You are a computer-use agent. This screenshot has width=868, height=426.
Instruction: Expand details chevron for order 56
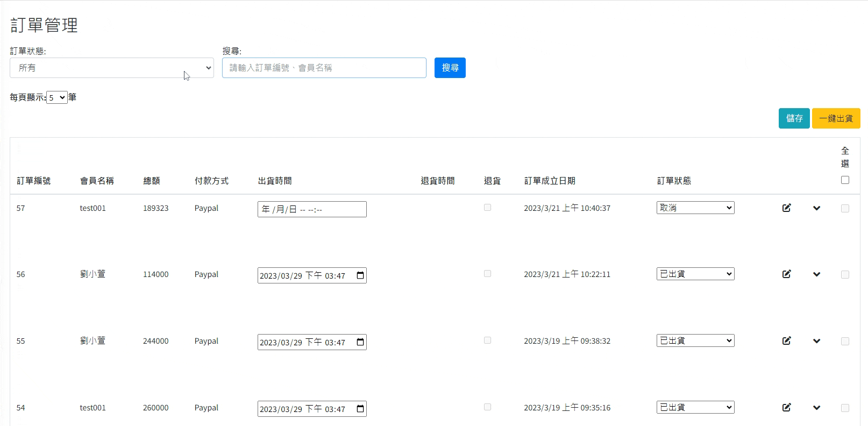click(816, 274)
